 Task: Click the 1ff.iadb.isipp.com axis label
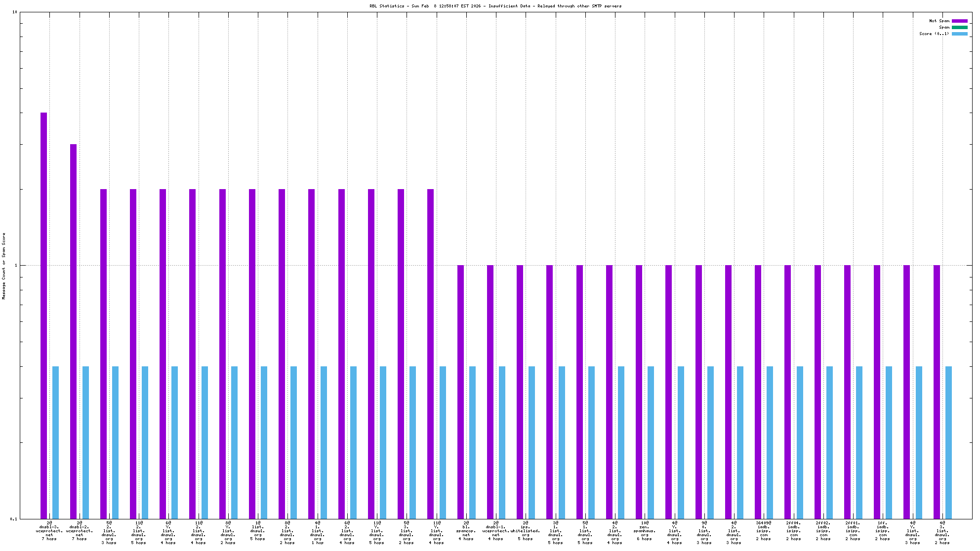883,531
